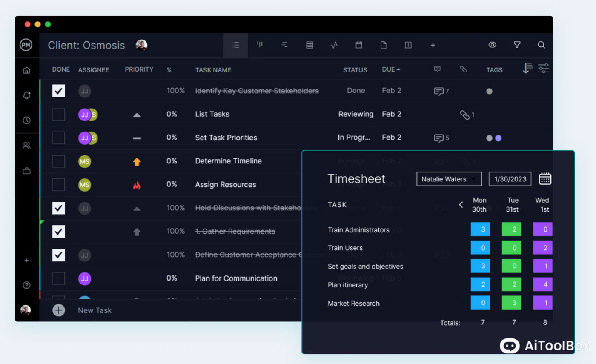Switch to the Calendar view tab

coord(359,45)
